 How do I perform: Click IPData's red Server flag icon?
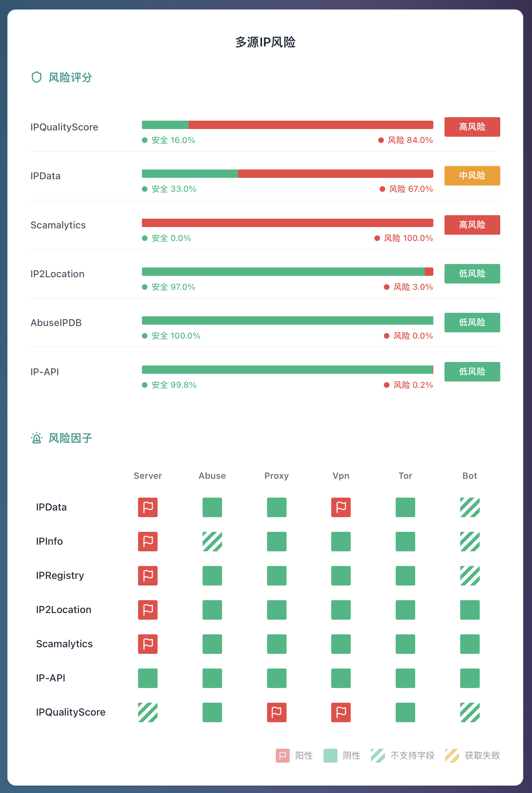point(148,507)
